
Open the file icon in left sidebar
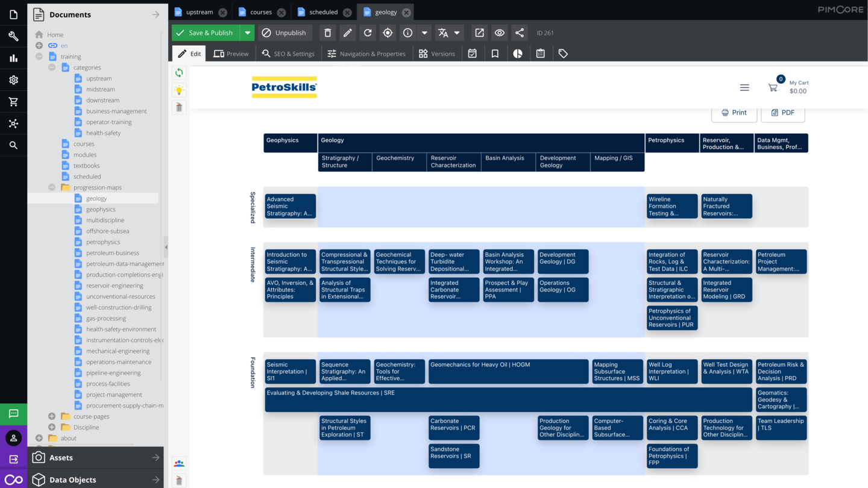[x=13, y=14]
